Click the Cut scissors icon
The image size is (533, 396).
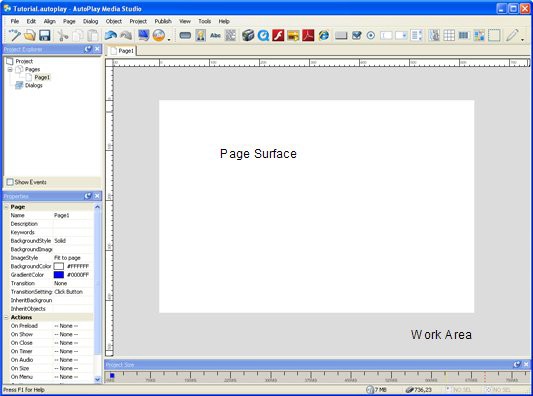tap(62, 35)
